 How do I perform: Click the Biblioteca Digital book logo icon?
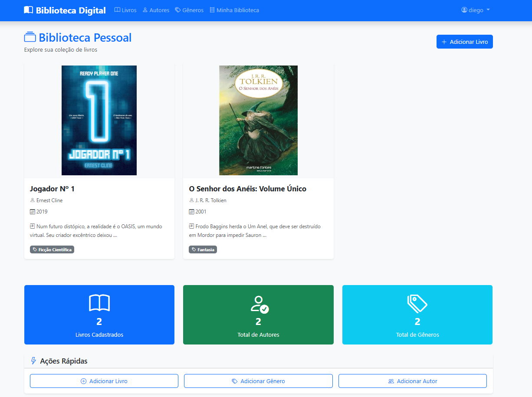coord(28,10)
